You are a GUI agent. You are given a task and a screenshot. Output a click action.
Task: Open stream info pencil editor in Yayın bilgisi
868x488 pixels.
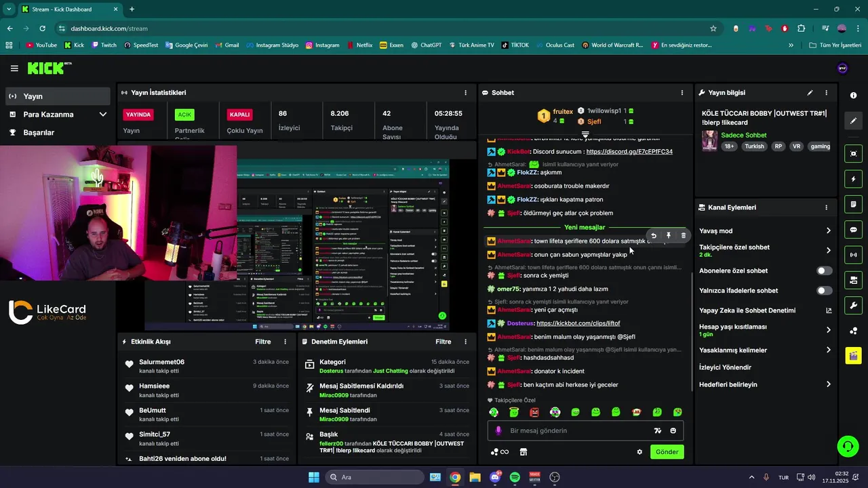[810, 93]
